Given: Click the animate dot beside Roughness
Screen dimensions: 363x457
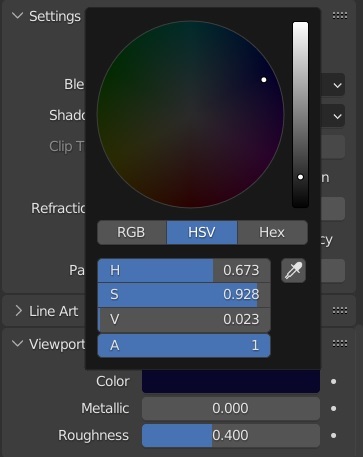Looking at the screenshot, I should tap(333, 435).
